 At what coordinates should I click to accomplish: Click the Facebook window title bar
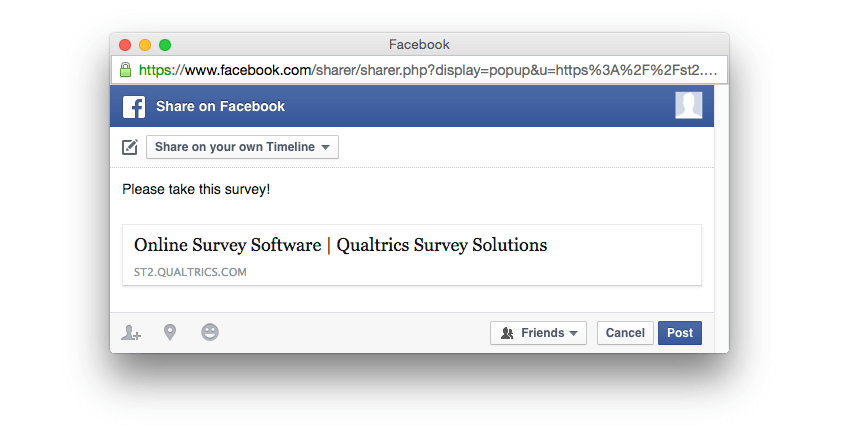coord(419,45)
